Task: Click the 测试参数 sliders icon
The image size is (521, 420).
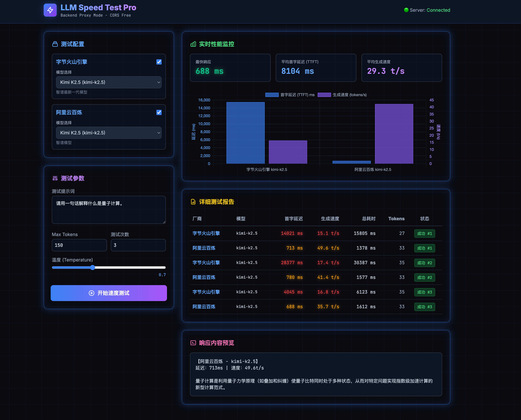Action: click(55, 178)
